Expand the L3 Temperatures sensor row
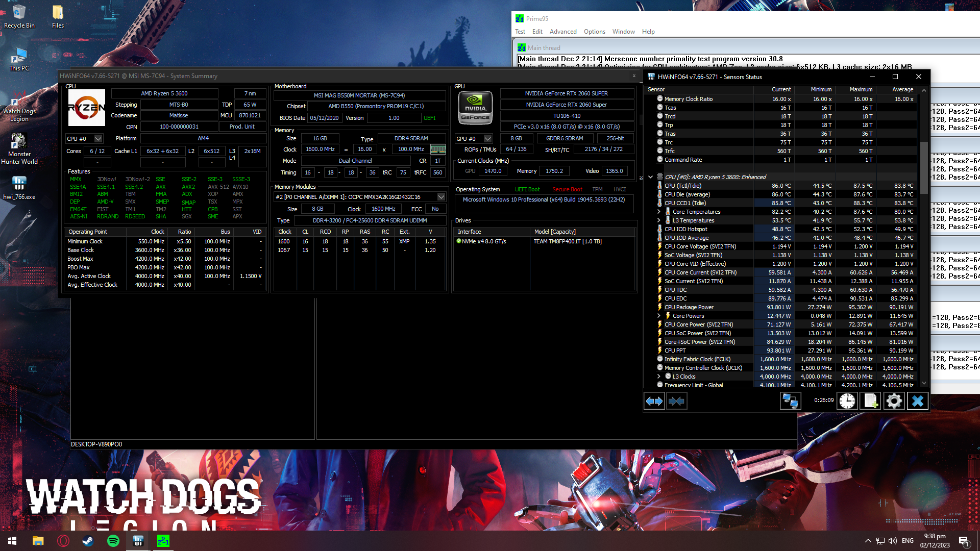This screenshot has width=980, height=551. (x=658, y=220)
